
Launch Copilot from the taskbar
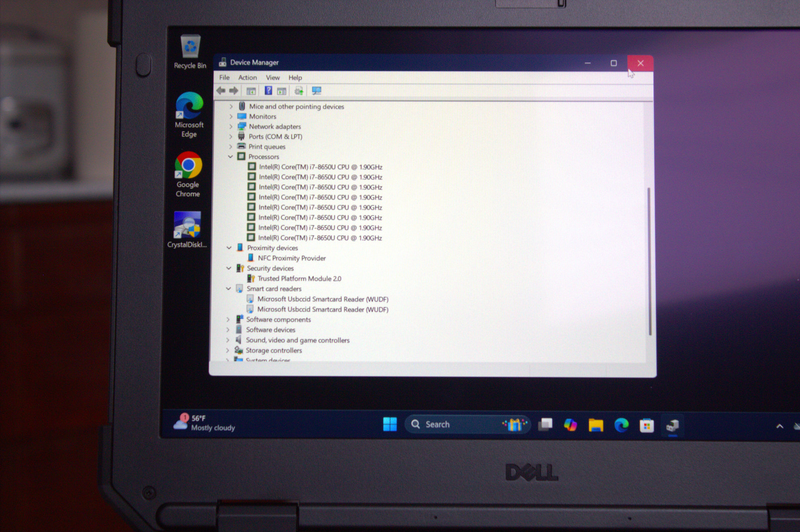click(570, 425)
